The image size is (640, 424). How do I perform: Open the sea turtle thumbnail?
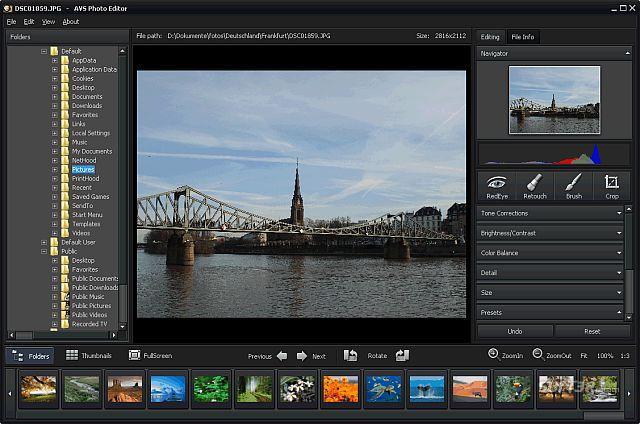(x=384, y=389)
